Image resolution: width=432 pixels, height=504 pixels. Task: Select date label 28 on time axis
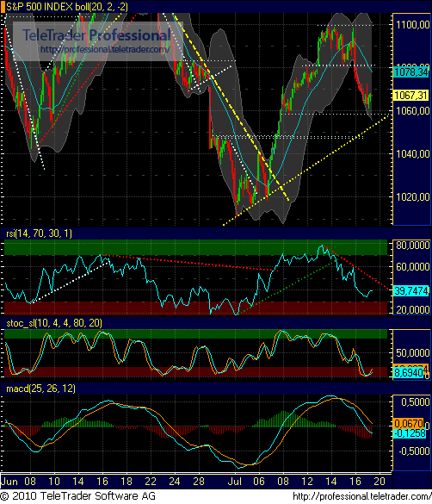point(199,482)
